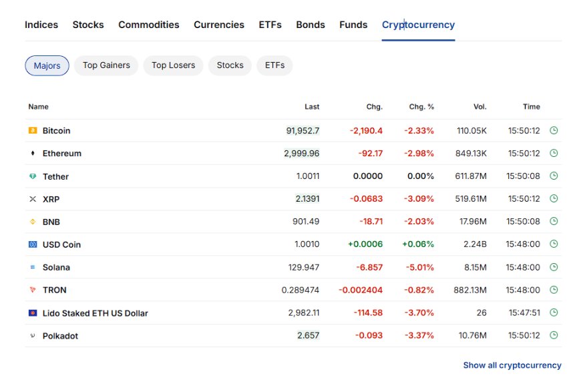
Task: Click the Lido Staked ETH logo icon
Action: click(33, 313)
